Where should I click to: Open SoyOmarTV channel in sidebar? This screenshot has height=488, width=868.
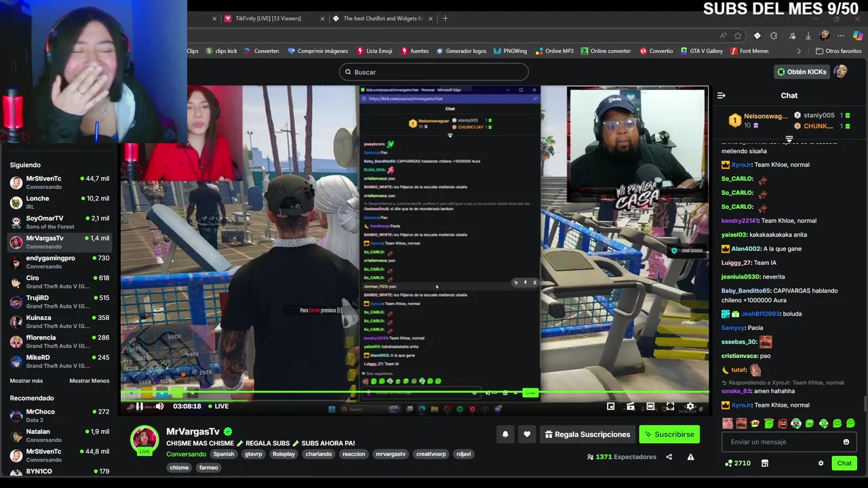pyautogui.click(x=59, y=222)
